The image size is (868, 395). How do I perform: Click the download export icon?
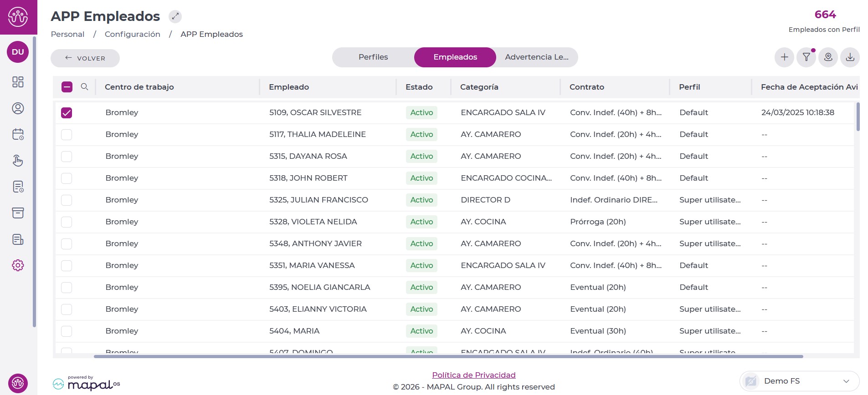(850, 57)
